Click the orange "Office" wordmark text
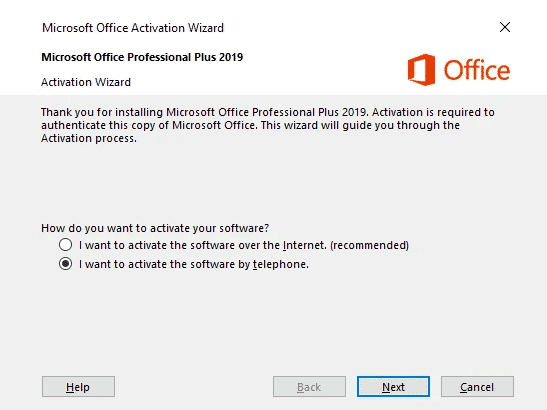The width and height of the screenshot is (547, 410). pos(477,70)
